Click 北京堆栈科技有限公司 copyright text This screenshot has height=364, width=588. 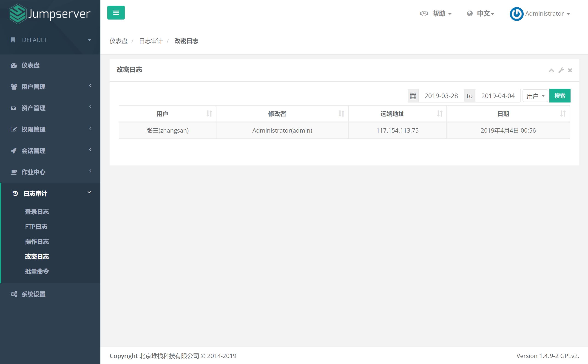[x=169, y=356]
